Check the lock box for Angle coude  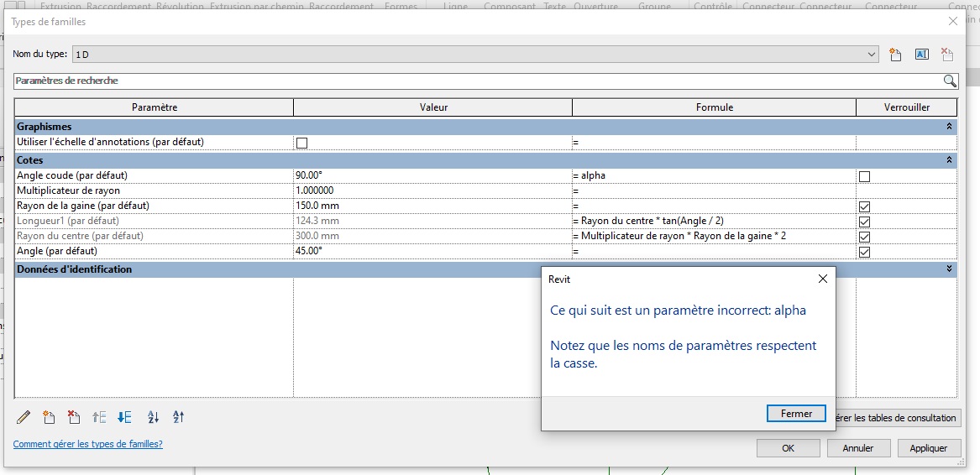point(864,176)
